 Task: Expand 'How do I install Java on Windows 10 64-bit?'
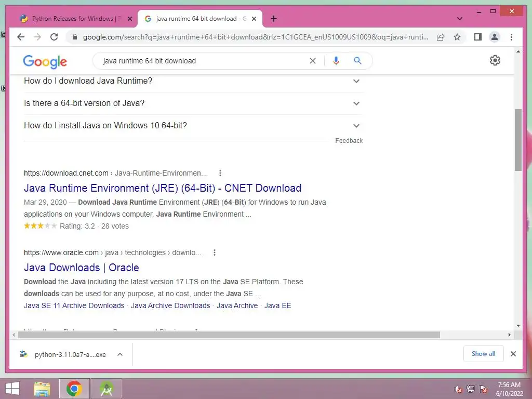pyautogui.click(x=193, y=126)
